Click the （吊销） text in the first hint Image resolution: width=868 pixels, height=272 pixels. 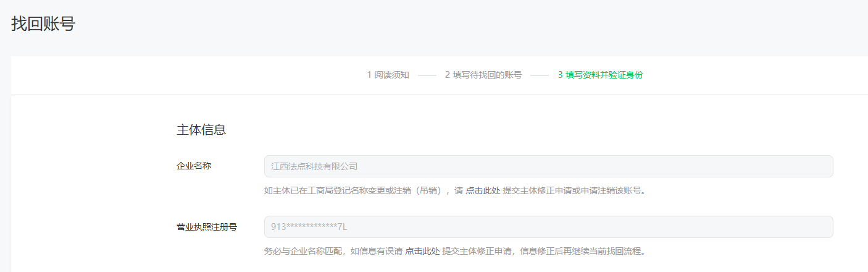tap(427, 190)
